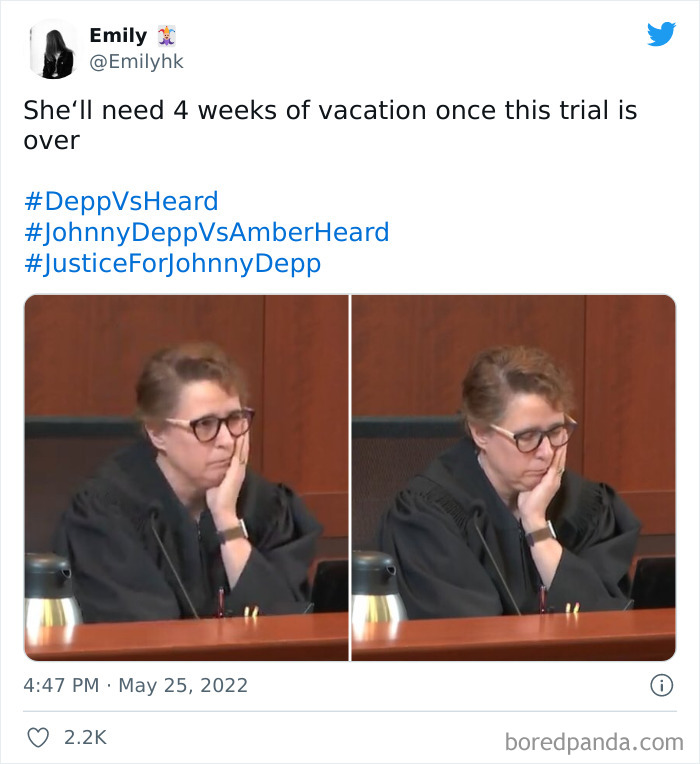
Task: View the left courtroom photo
Action: coord(187,478)
